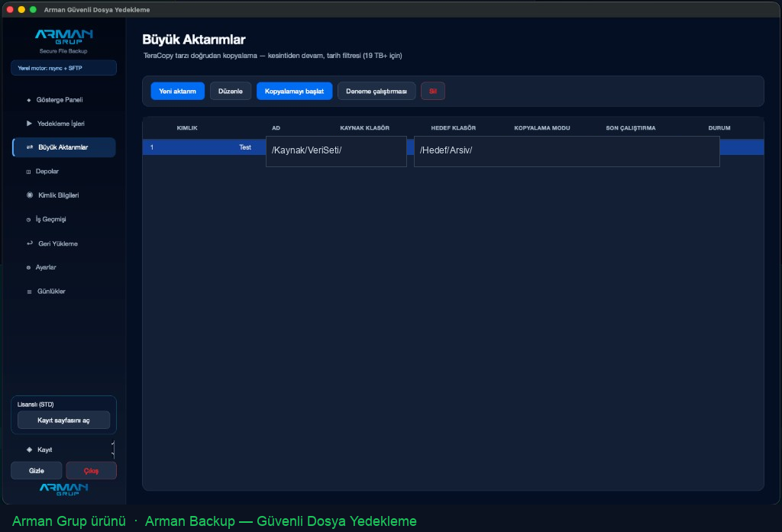The height and width of the screenshot is (532, 782).
Task: Start copy with Kopyalamayı başlat
Action: click(294, 92)
